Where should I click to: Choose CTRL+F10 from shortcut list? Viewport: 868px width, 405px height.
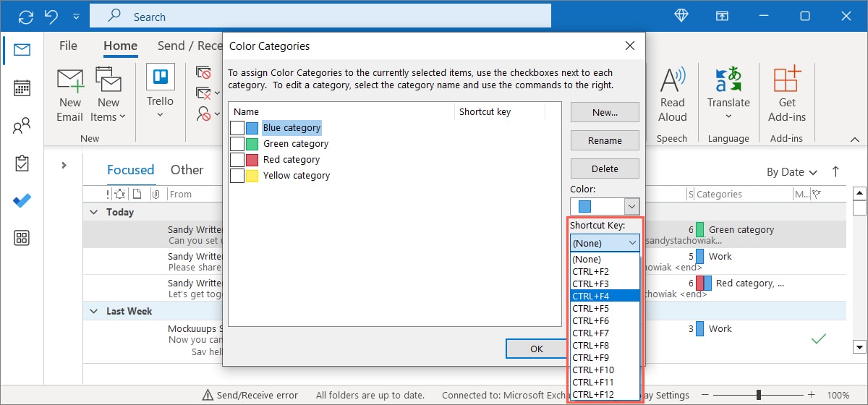605,370
